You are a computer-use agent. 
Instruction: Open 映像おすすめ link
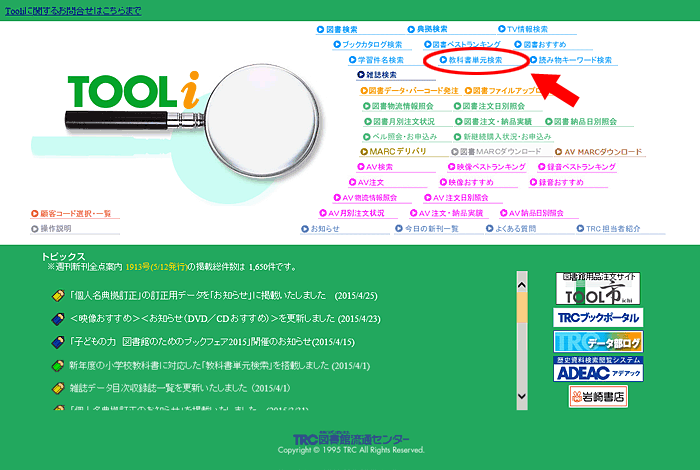(467, 182)
